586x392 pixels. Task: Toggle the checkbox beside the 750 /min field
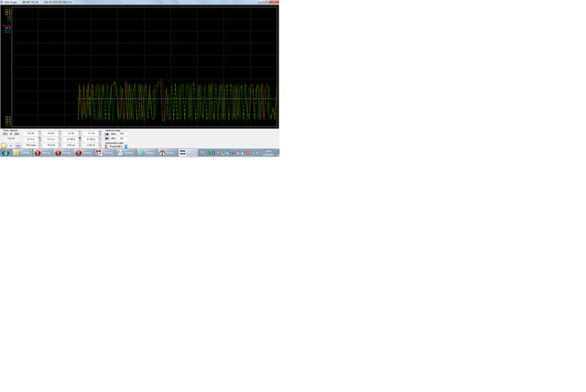(40, 145)
